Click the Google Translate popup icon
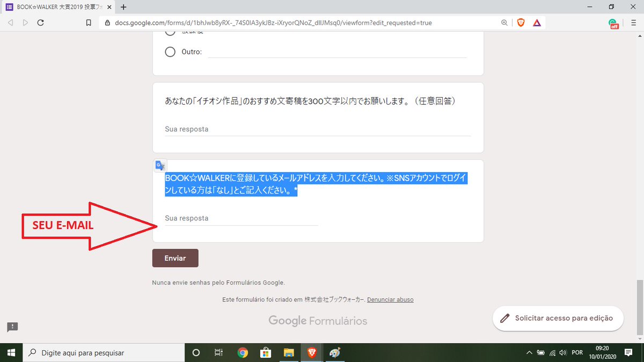644x362 pixels. coord(160,165)
